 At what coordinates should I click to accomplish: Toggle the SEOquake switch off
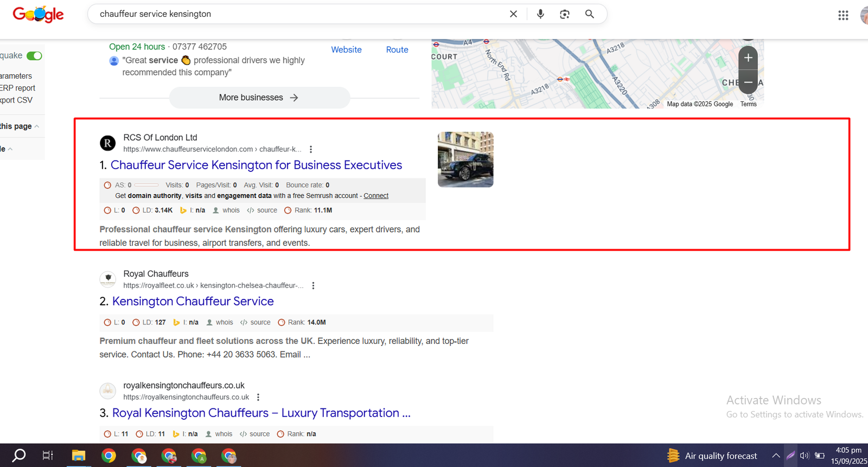34,56
